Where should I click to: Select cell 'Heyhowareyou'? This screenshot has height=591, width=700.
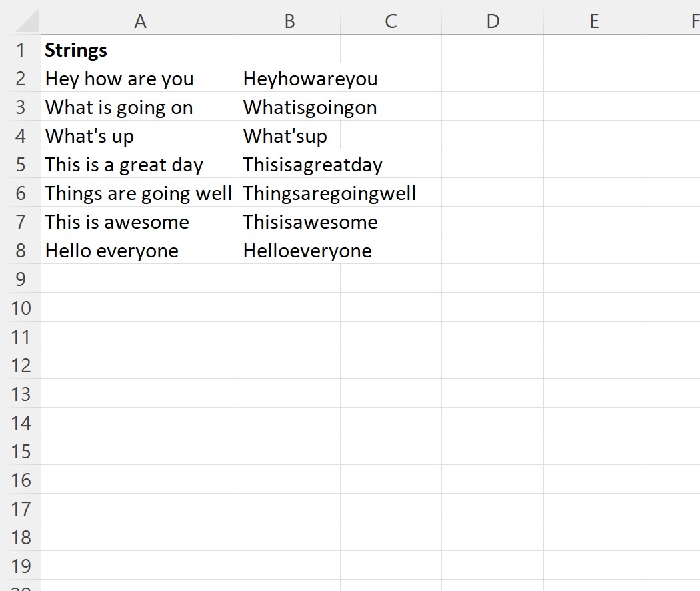coord(290,78)
